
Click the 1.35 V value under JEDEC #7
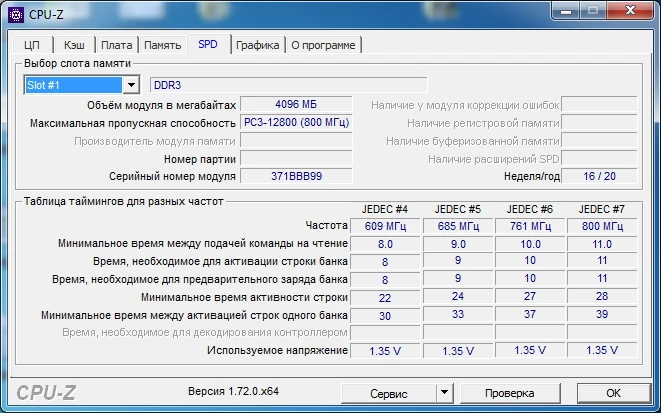(602, 350)
